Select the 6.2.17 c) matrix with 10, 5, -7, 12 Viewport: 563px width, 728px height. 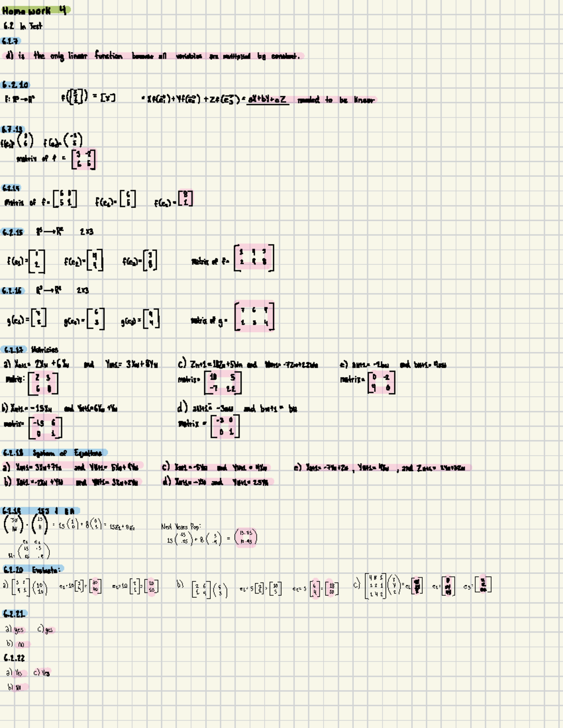pos(223,383)
